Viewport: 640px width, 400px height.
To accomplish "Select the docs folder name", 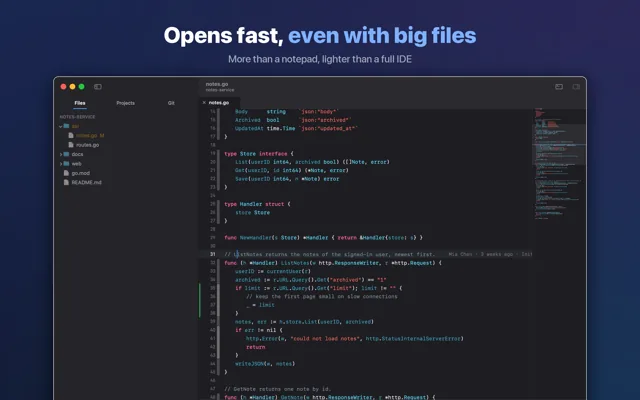I will coord(77,154).
